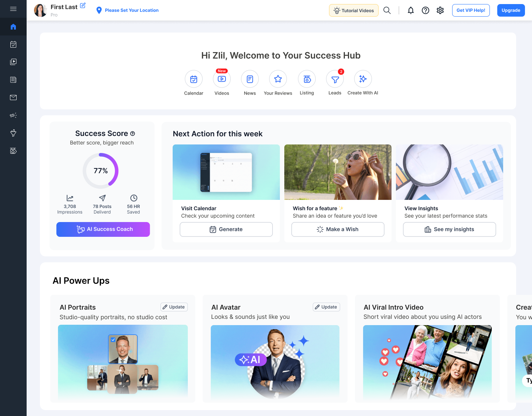Open the news article sidebar icon
Image resolution: width=532 pixels, height=416 pixels.
[x=13, y=80]
